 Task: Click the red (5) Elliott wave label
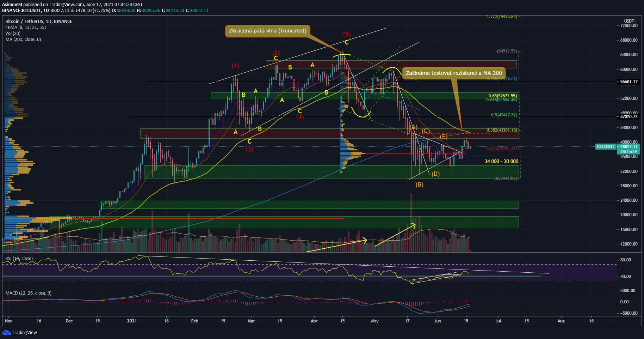coord(347,34)
